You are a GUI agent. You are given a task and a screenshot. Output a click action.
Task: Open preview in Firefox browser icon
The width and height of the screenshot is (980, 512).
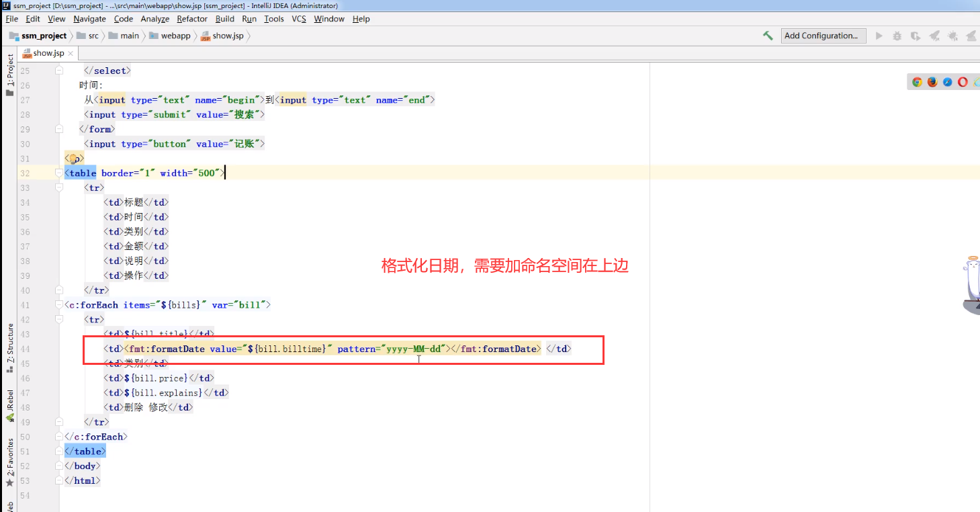click(x=932, y=82)
